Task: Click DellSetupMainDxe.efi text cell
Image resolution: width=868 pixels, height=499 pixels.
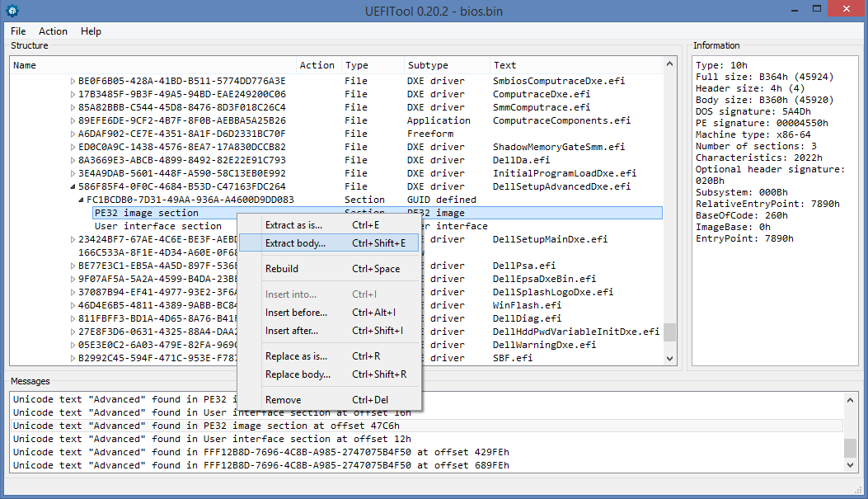Action: pyautogui.click(x=551, y=239)
